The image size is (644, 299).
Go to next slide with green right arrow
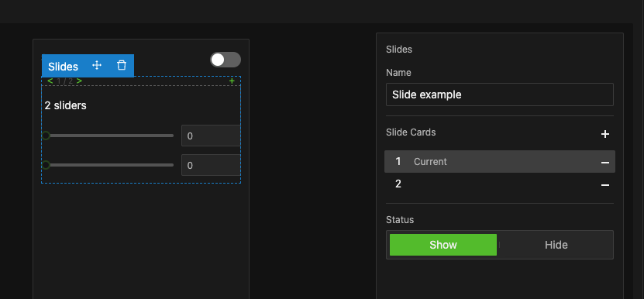(79, 81)
